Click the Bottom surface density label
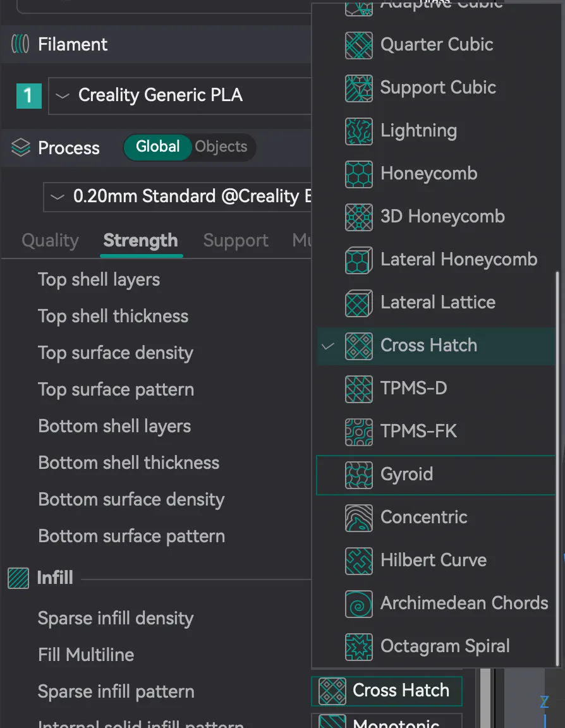This screenshot has height=728, width=565. [131, 500]
